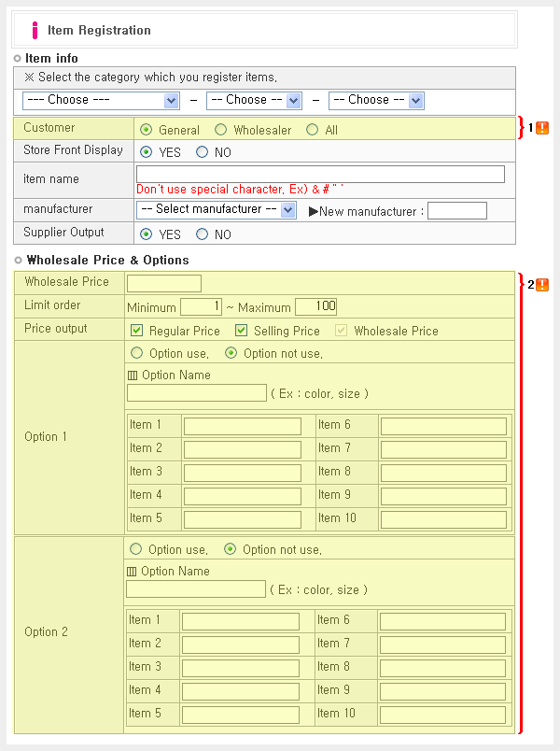Enable Option use for Option 1

[137, 353]
